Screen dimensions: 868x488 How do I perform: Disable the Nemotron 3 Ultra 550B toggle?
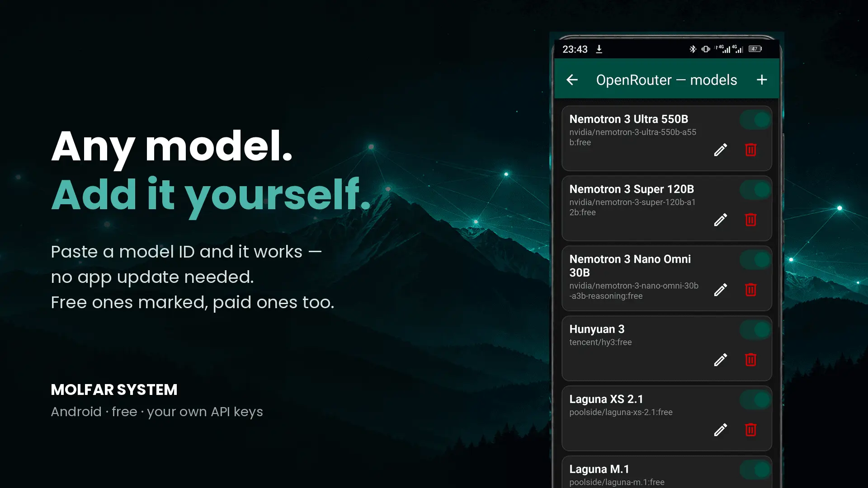[755, 120]
